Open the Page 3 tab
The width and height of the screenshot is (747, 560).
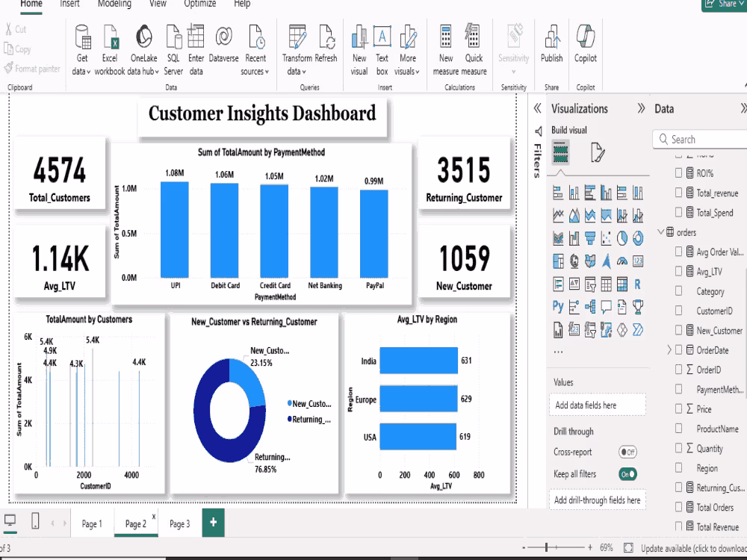(179, 524)
